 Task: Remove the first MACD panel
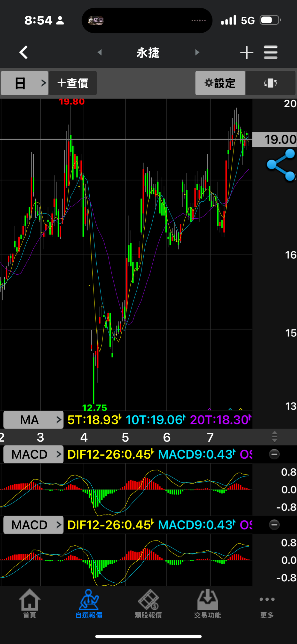274,454
